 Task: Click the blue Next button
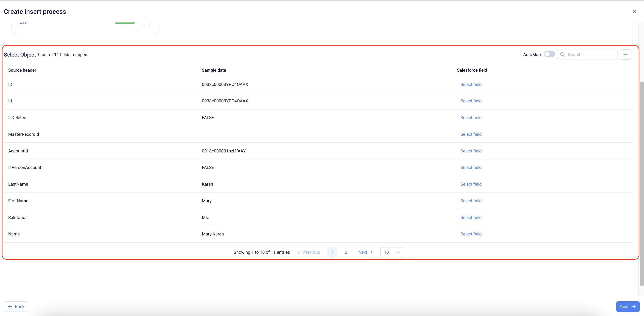click(627, 306)
